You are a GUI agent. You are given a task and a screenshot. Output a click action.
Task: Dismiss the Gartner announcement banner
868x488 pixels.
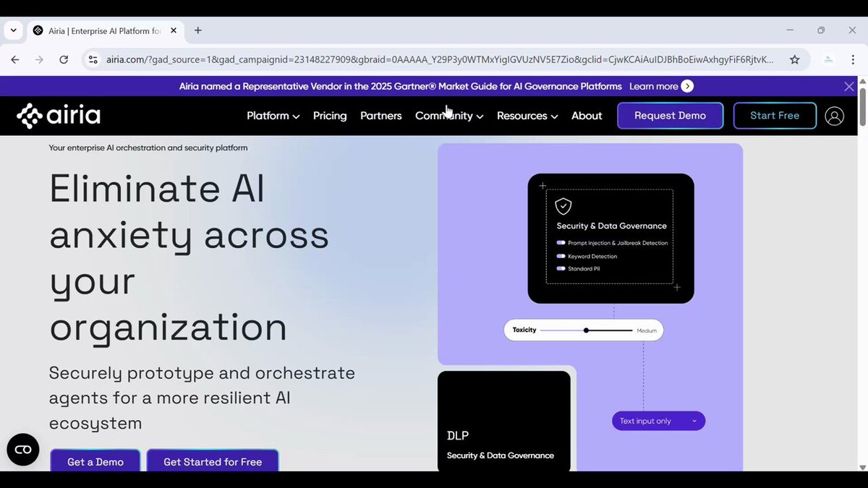[x=849, y=86]
